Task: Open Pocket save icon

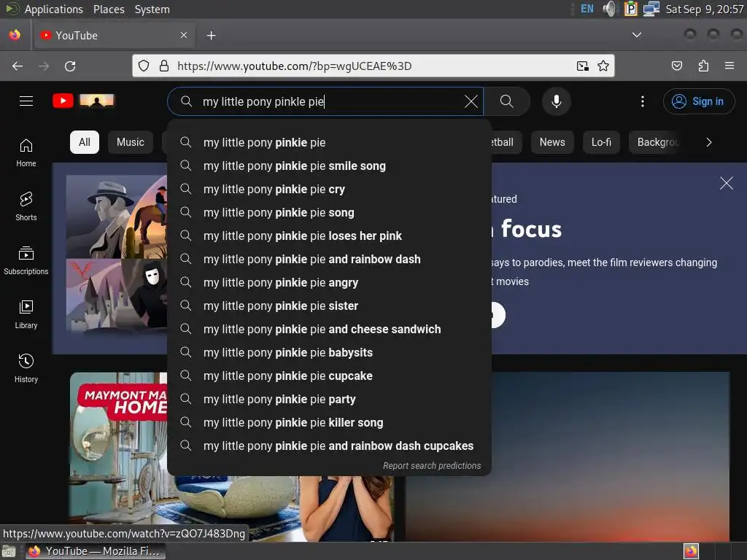Action: tap(676, 66)
